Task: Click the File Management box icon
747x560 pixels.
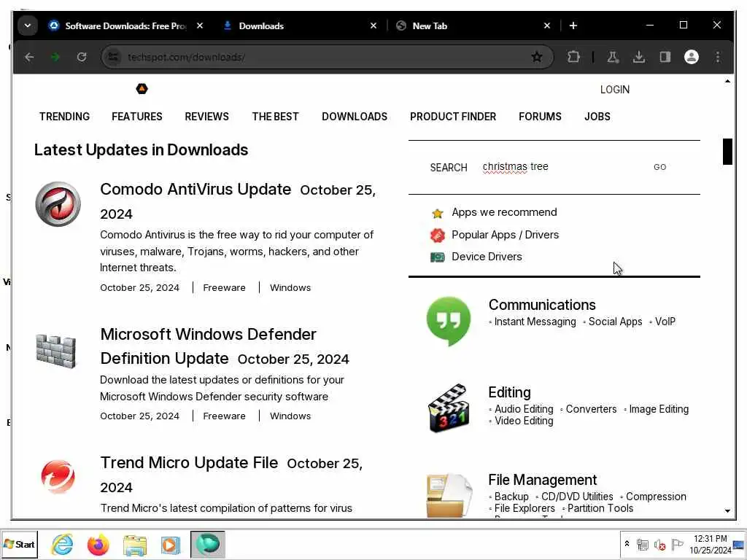Action: (449, 495)
